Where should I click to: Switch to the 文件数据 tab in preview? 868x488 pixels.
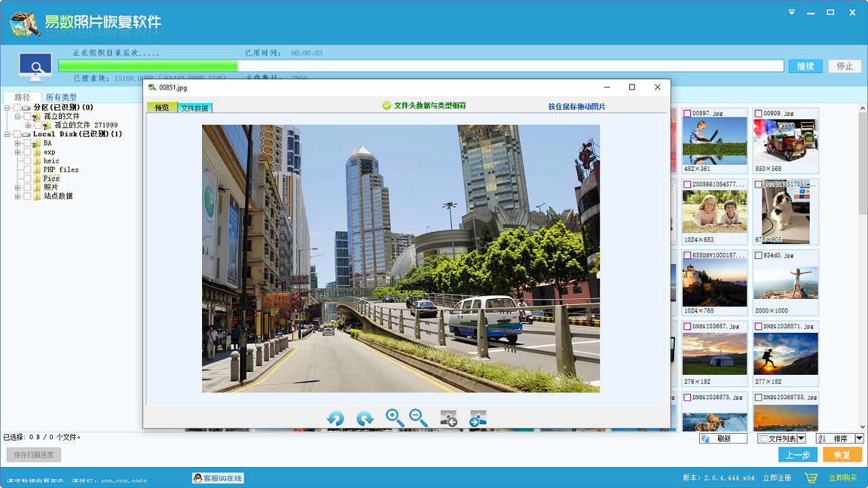tap(195, 108)
